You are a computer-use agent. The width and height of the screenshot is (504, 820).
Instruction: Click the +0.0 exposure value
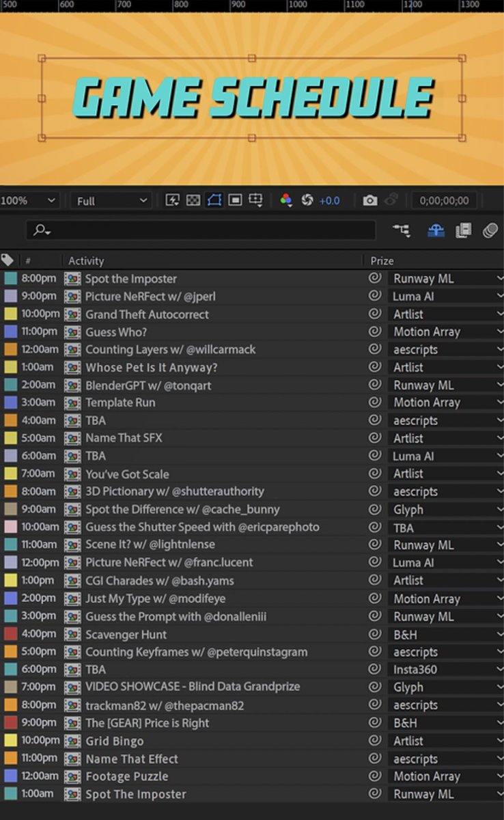329,201
